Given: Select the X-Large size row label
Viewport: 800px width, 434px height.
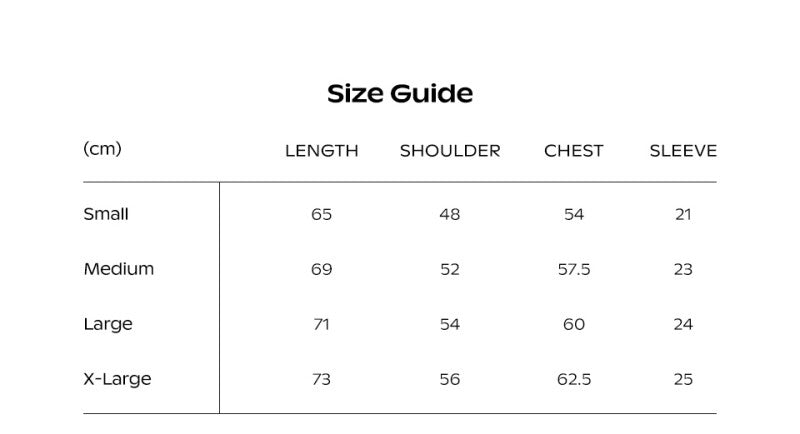Looking at the screenshot, I should [117, 379].
